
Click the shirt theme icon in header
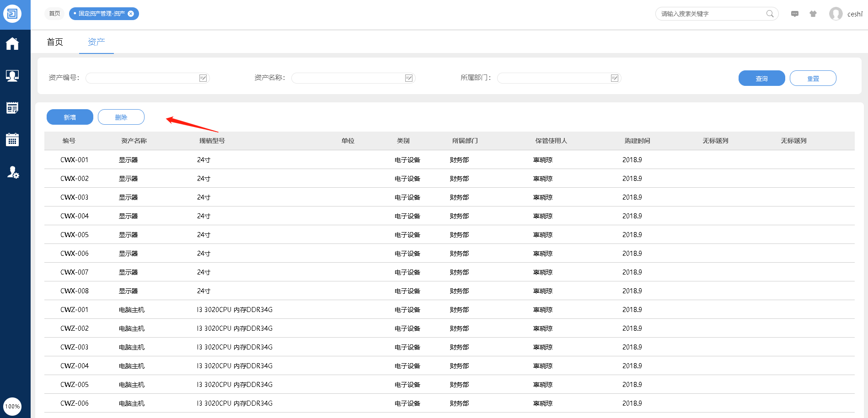tap(813, 14)
